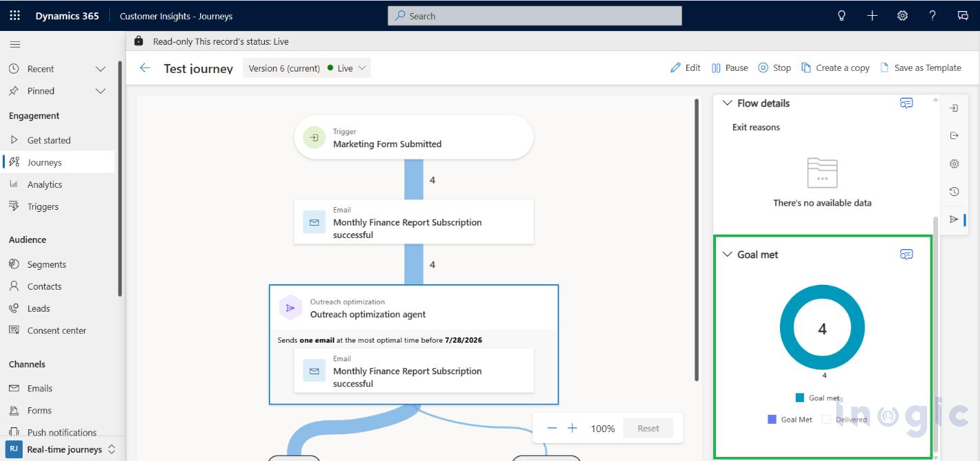Collapse the hamburger navigation menu
The image size is (980, 461).
coord(15,45)
